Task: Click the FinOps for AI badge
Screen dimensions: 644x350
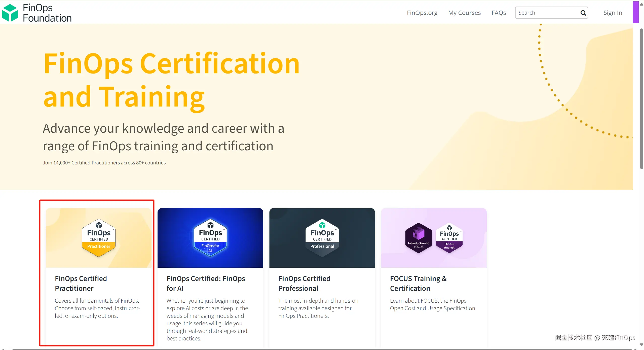Action: (x=210, y=238)
